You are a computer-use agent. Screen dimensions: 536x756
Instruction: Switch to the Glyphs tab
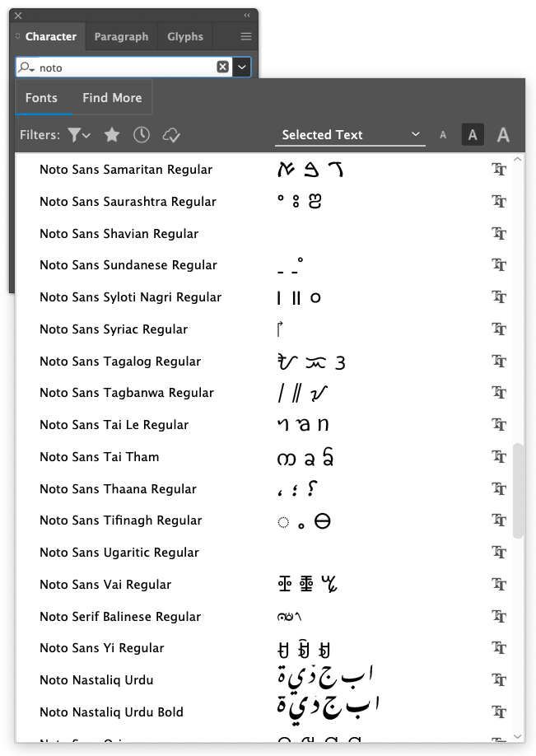pyautogui.click(x=185, y=36)
